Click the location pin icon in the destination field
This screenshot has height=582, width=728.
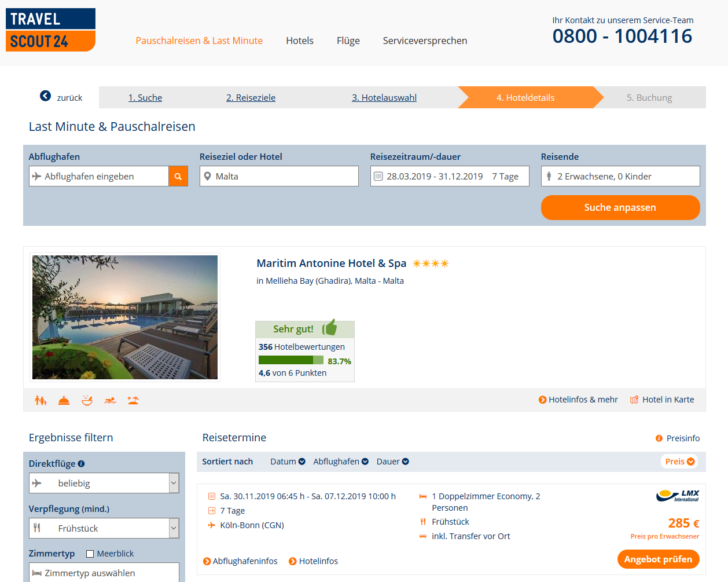(x=208, y=176)
